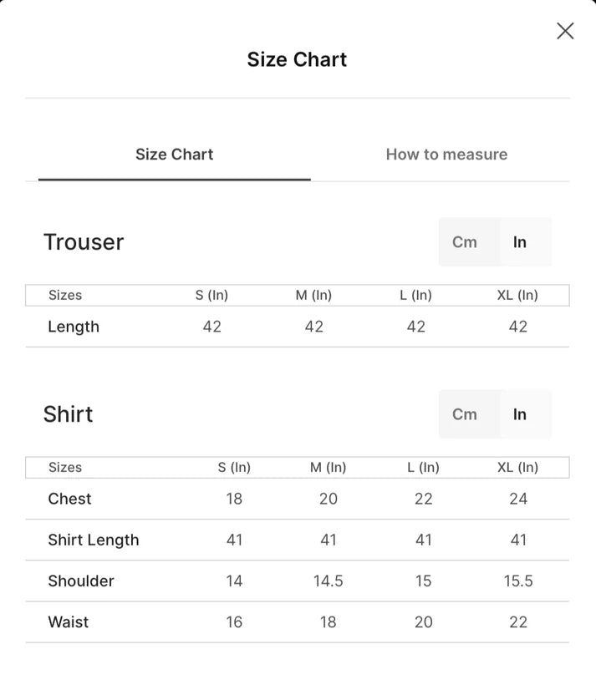596x700 pixels.
Task: Switch to the How to measure tab
Action: pyautogui.click(x=446, y=155)
